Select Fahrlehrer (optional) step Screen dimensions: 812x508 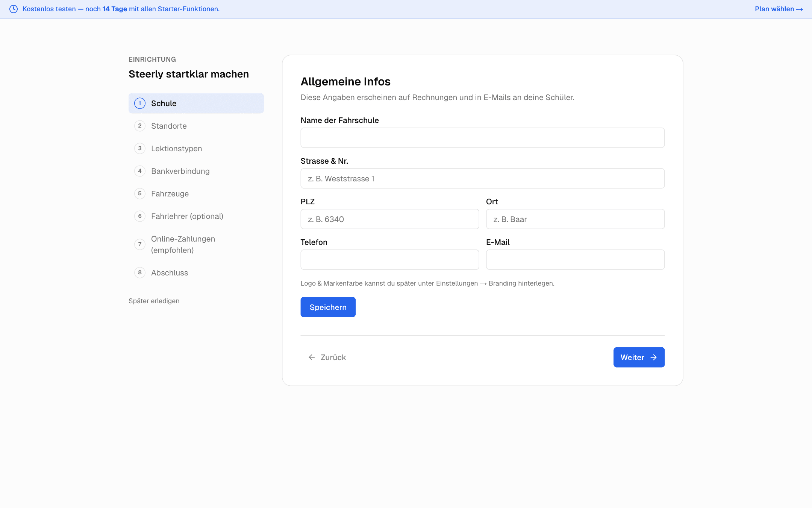[x=196, y=216]
